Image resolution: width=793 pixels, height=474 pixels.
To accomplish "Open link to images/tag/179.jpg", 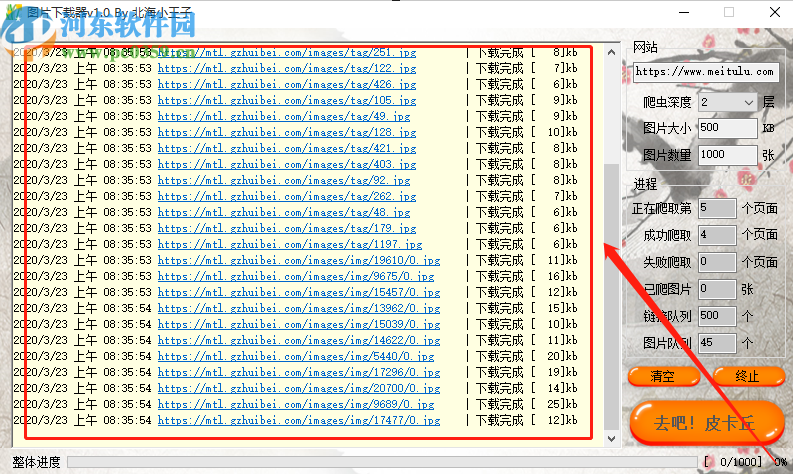I will pos(287,229).
